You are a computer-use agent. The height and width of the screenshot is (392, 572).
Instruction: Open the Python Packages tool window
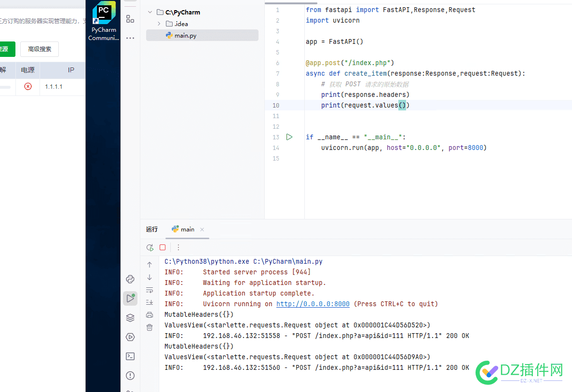pyautogui.click(x=130, y=318)
